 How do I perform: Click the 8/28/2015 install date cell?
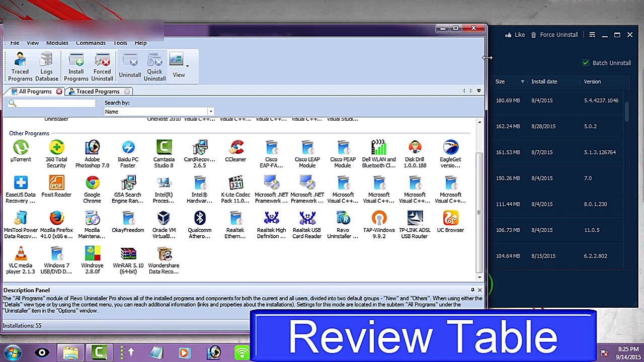coord(543,126)
